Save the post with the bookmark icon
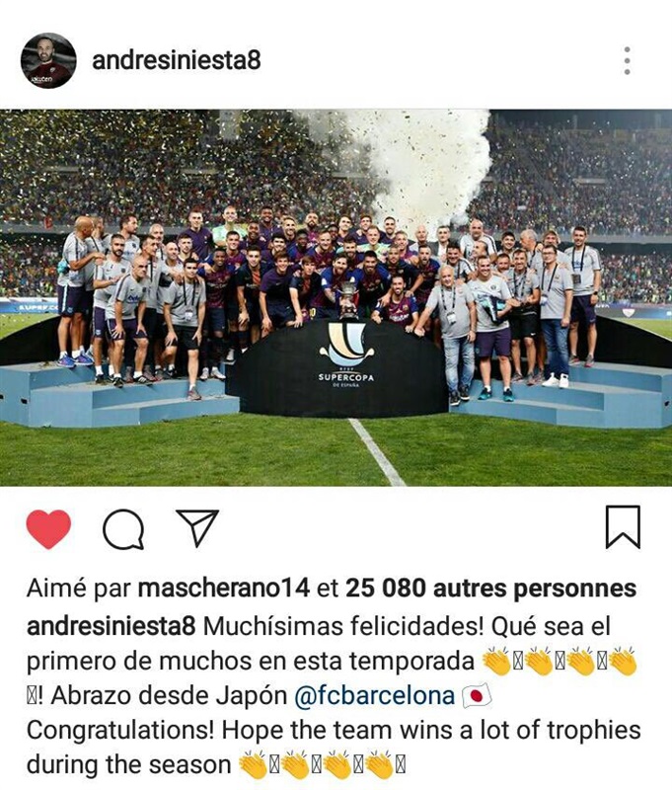This screenshot has height=790, width=672. [x=623, y=527]
